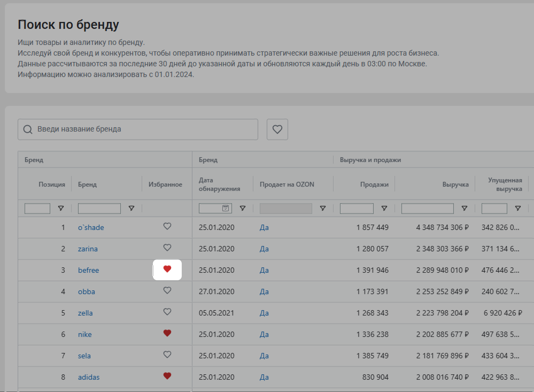Add zella to favorites
The height and width of the screenshot is (392, 534).
(167, 312)
